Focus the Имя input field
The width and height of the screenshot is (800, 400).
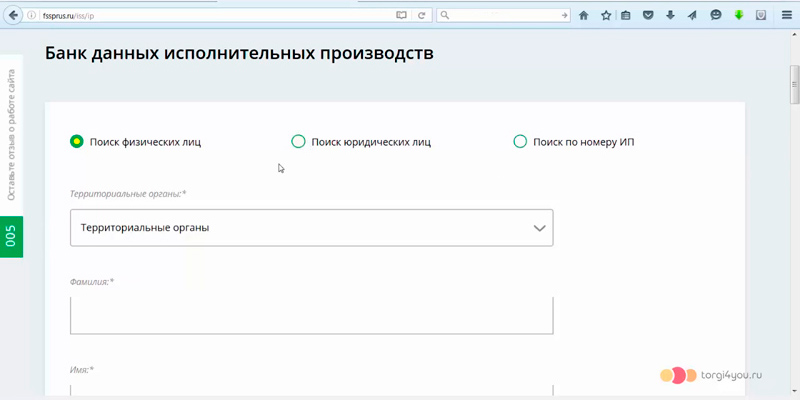(311, 392)
